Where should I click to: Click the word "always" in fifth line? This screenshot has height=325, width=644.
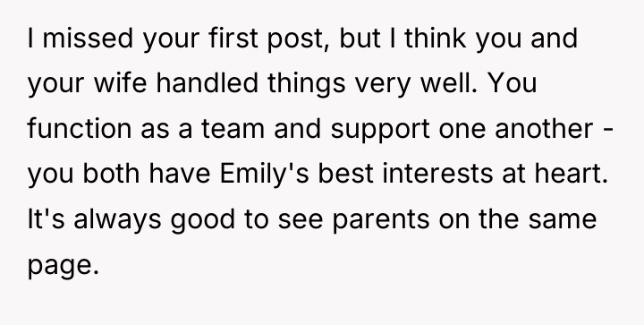coord(117,220)
